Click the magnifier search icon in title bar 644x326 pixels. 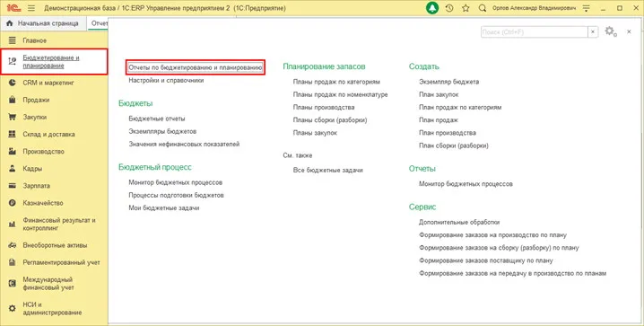[x=483, y=8]
